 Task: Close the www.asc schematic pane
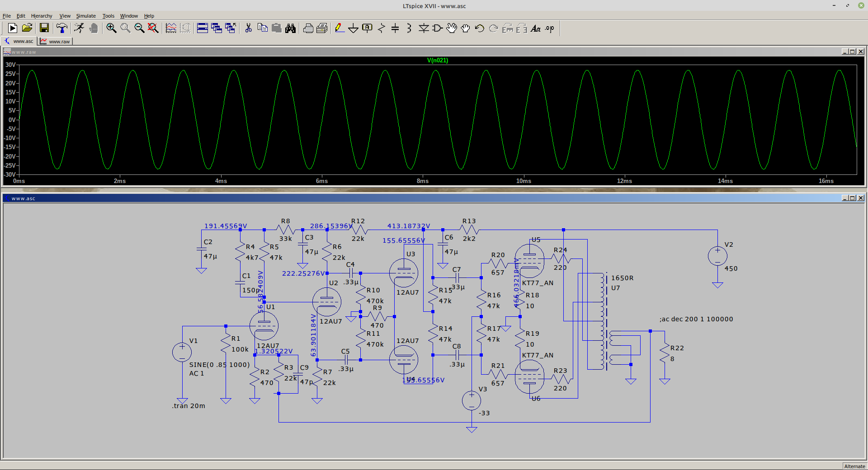click(x=860, y=198)
